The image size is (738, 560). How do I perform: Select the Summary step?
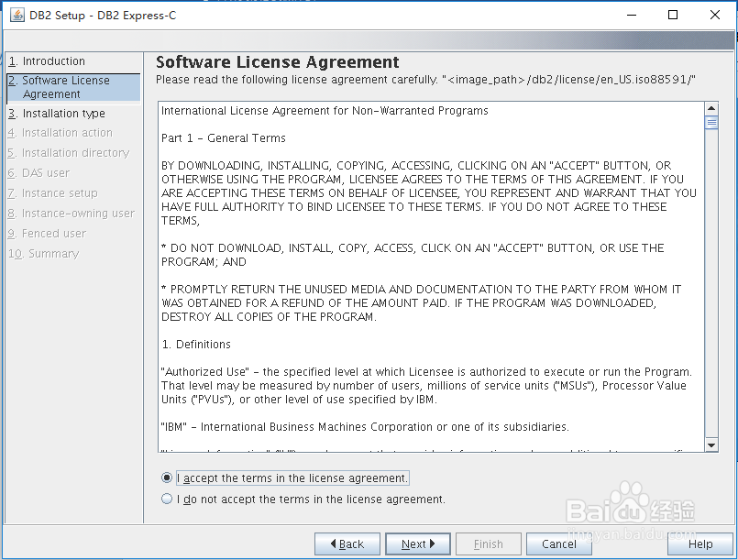pyautogui.click(x=44, y=254)
